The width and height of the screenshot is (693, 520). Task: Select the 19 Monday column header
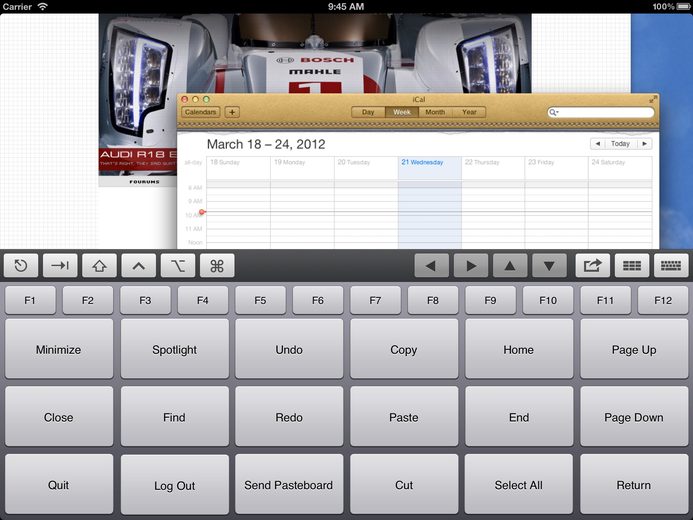(289, 162)
